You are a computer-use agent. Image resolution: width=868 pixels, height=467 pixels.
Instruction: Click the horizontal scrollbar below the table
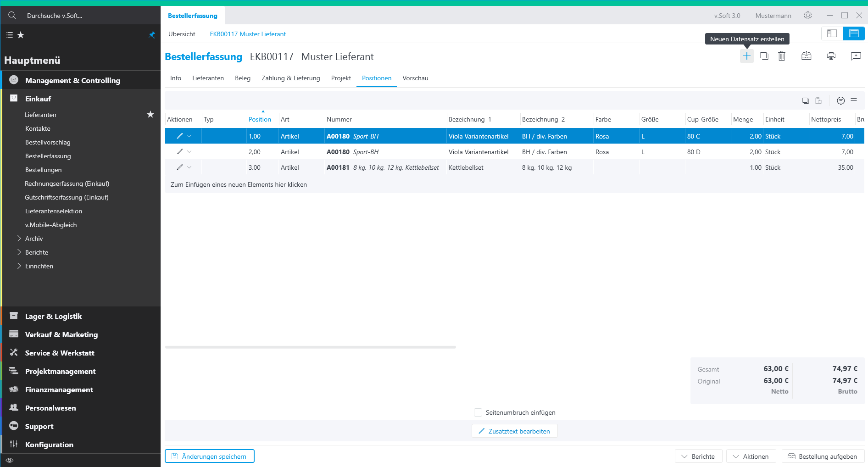(x=310, y=347)
